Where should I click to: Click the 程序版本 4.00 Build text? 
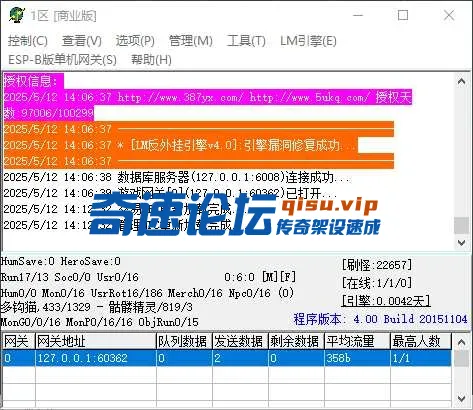click(380, 319)
